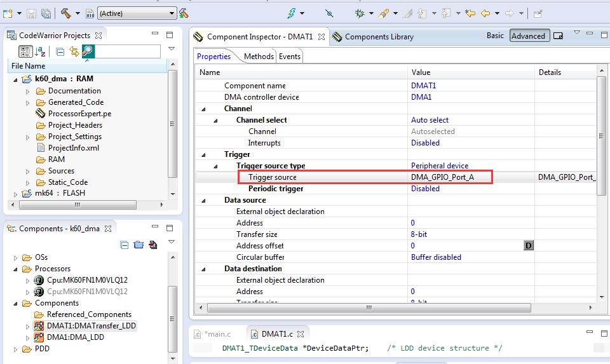Open the Events tab
Viewport: 610px width, 364px height.
tap(290, 57)
